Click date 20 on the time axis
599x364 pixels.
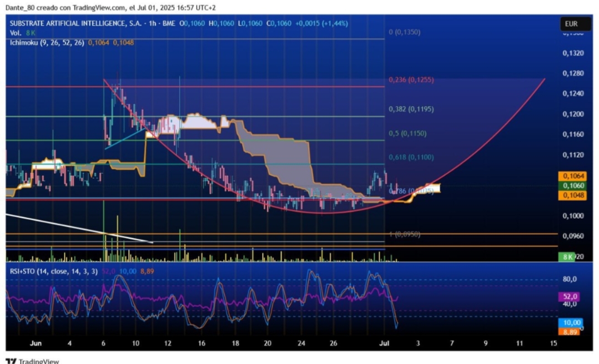tap(268, 343)
